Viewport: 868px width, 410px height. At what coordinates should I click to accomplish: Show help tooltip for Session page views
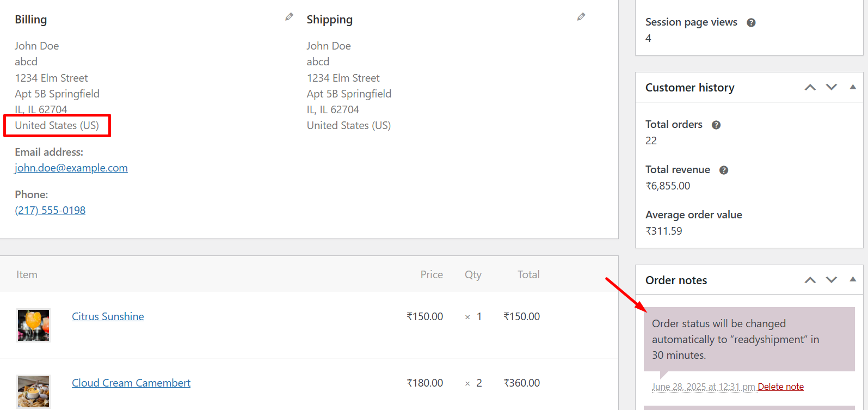pyautogui.click(x=751, y=22)
